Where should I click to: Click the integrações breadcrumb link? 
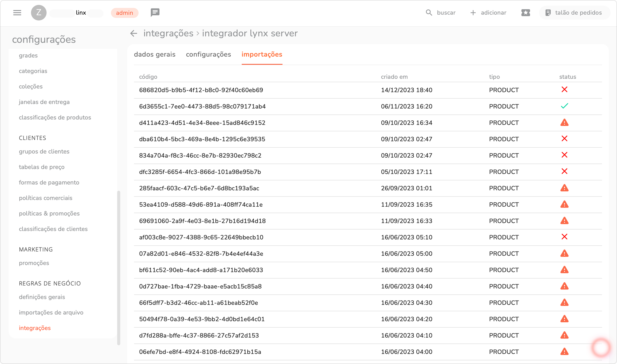pyautogui.click(x=168, y=33)
